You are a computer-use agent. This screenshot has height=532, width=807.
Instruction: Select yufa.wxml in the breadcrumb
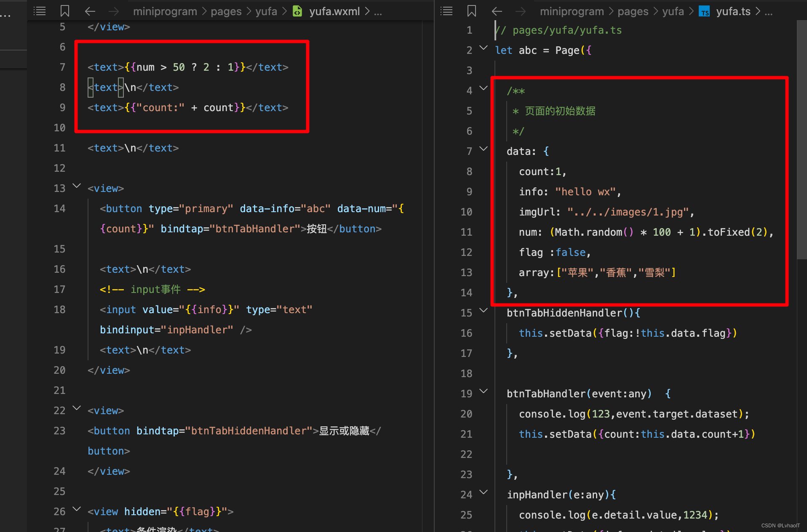pyautogui.click(x=334, y=11)
